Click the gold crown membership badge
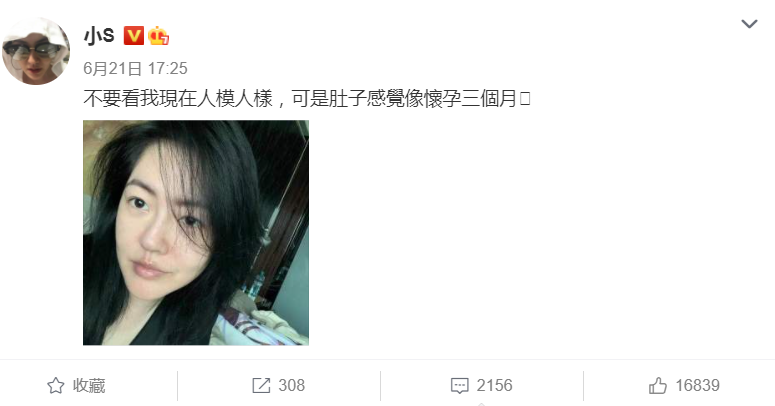 coord(158,36)
